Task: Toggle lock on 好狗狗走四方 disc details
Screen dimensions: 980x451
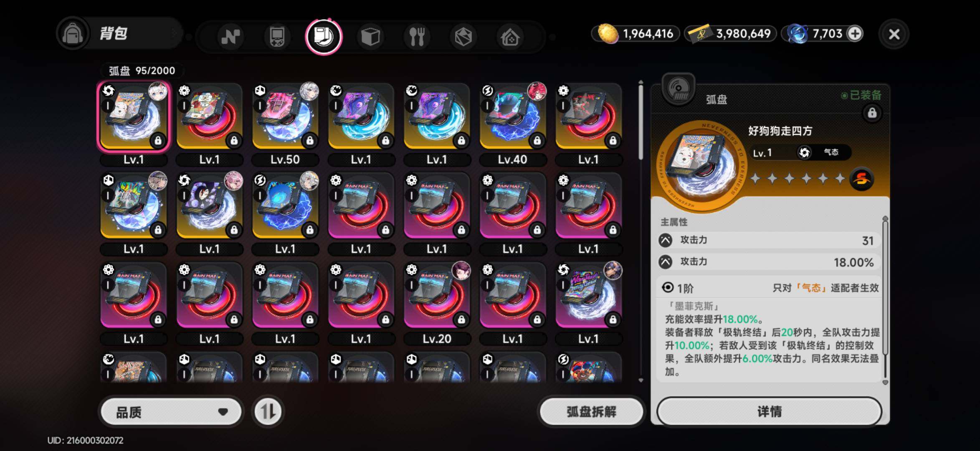Action: (x=872, y=113)
